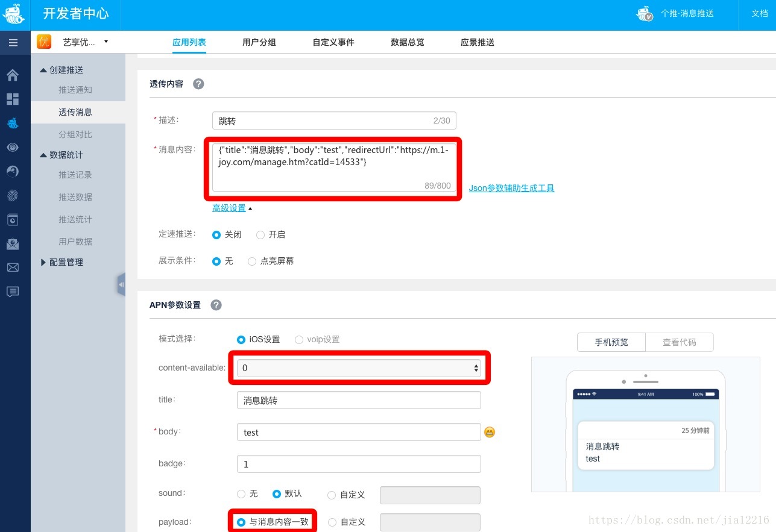The height and width of the screenshot is (532, 776).
Task: Open Json参数辅助生成工具 link
Action: [512, 188]
